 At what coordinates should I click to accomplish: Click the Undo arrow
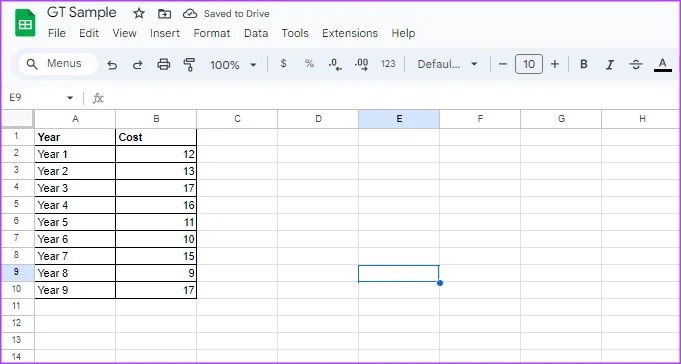[x=112, y=65]
